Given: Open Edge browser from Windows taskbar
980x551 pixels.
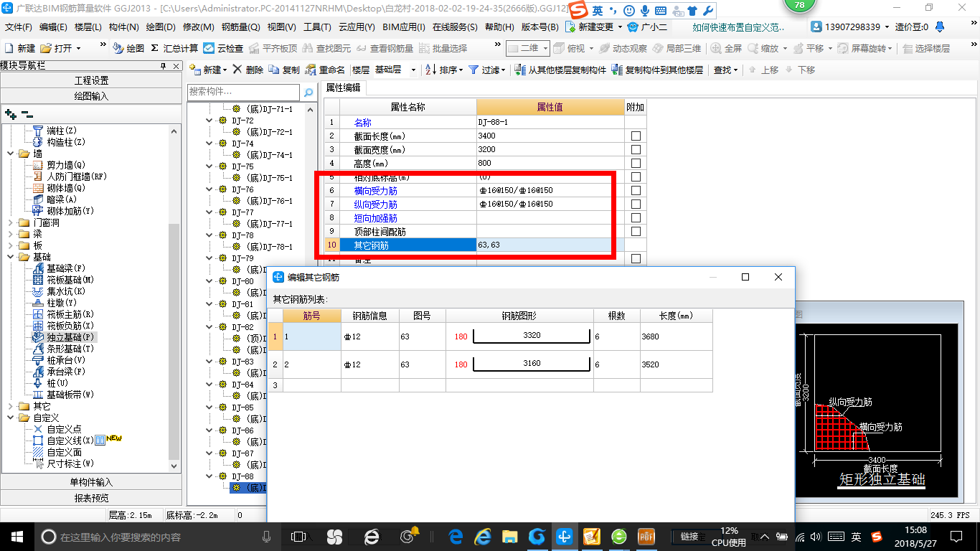Looking at the screenshot, I should [x=456, y=536].
